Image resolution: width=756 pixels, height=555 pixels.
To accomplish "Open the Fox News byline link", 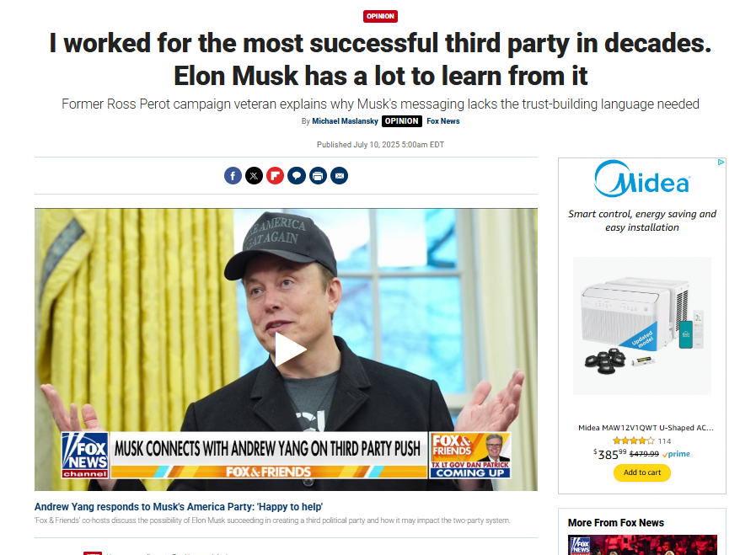I will [x=443, y=121].
